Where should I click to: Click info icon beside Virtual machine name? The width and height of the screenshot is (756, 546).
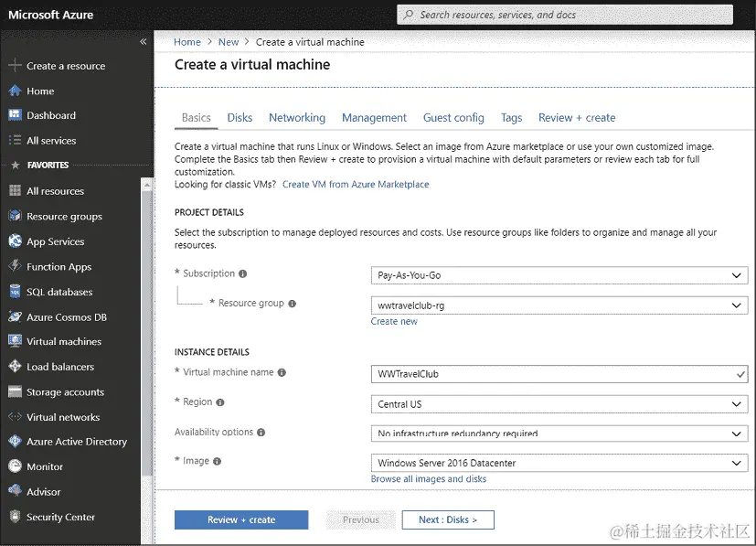[x=282, y=372]
